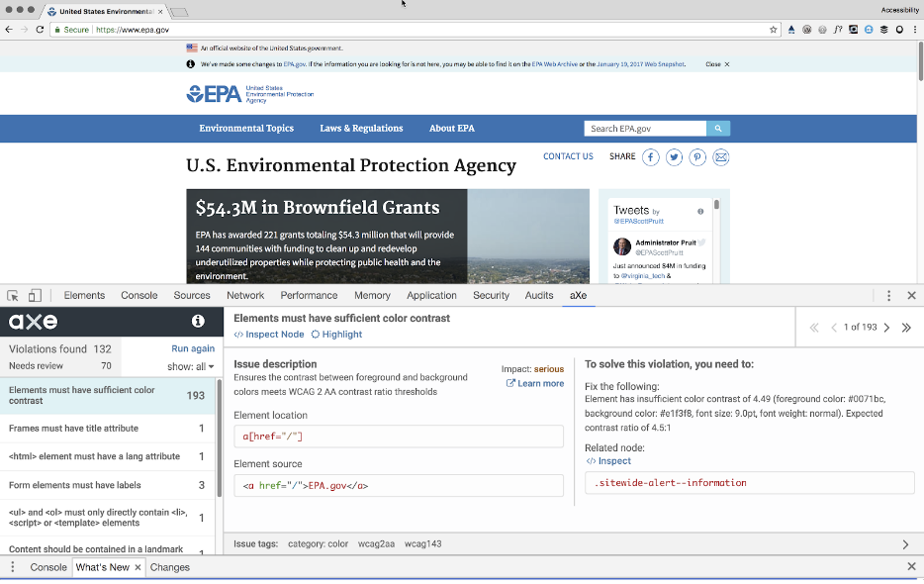Screen dimensions: 924x584
Task: Dismiss sitewide alert with Close
Action: 717,64
